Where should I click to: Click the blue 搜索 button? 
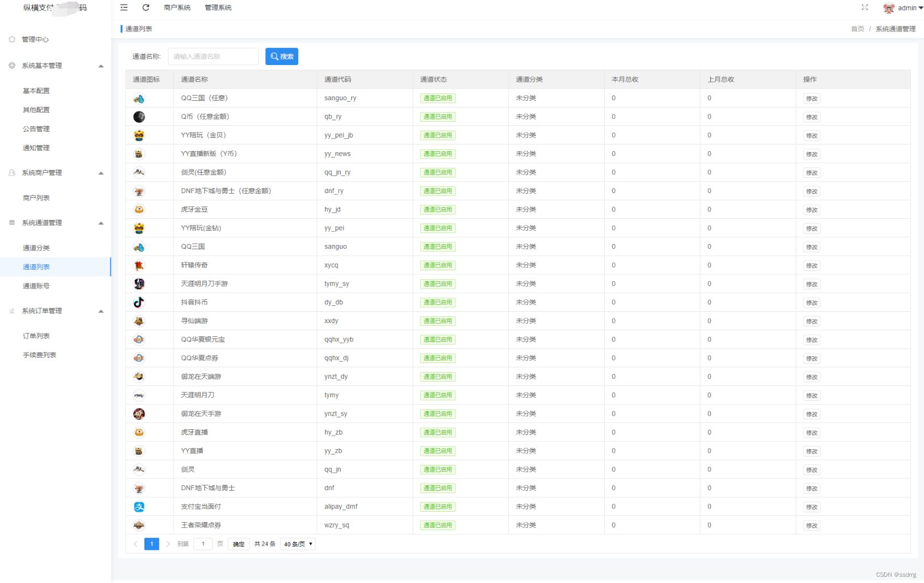[281, 57]
